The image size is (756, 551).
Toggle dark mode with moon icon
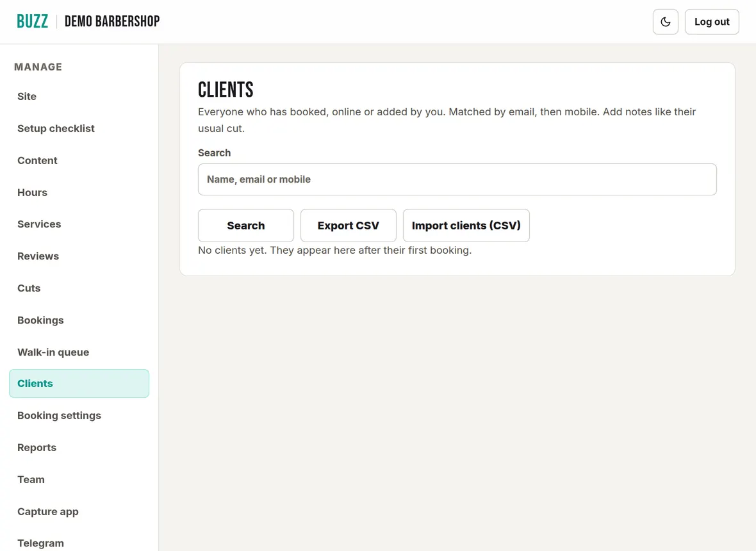click(x=666, y=22)
